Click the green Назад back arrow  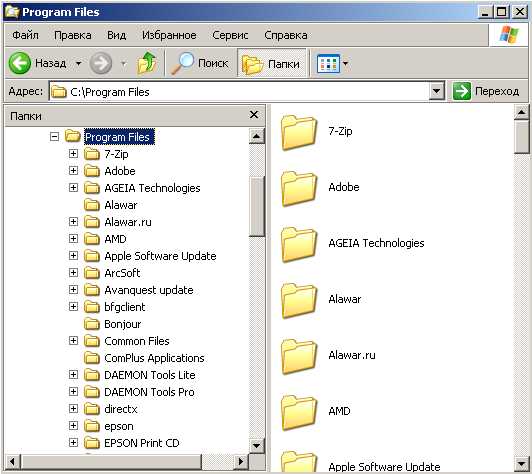pyautogui.click(x=20, y=63)
